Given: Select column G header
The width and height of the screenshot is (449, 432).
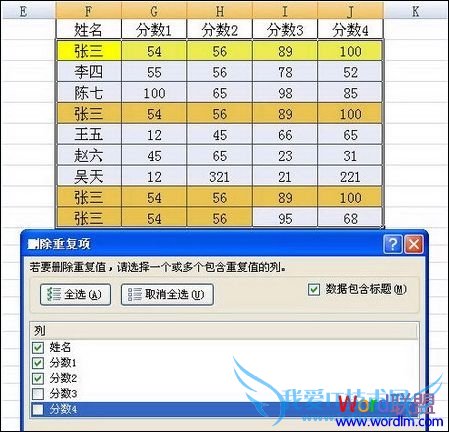Looking at the screenshot, I should pos(154,11).
